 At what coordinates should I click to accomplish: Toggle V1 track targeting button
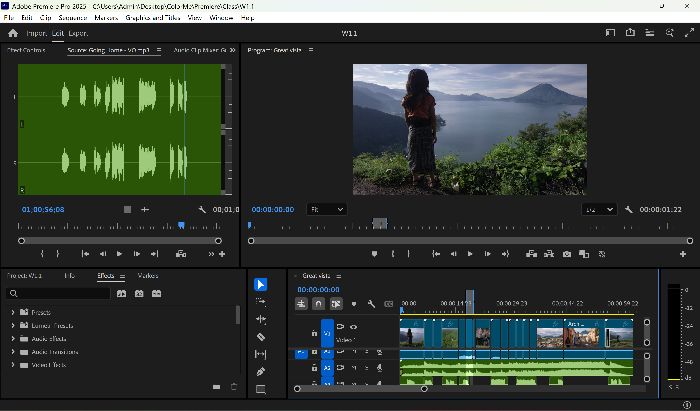[327, 333]
